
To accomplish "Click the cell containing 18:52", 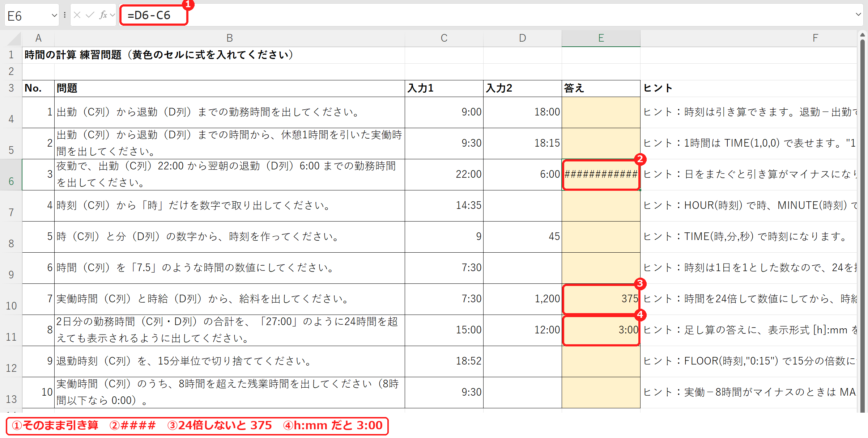I will click(x=444, y=362).
